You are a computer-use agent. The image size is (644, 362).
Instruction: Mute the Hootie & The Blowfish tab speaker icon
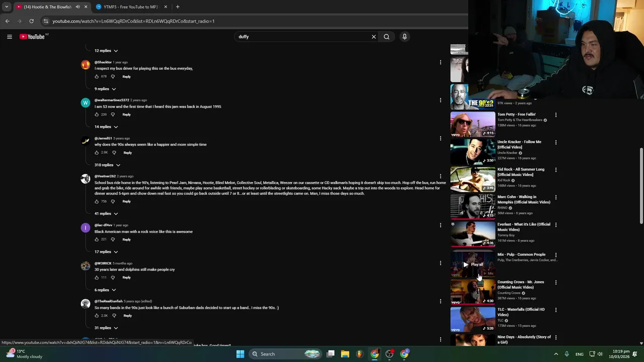[77, 7]
